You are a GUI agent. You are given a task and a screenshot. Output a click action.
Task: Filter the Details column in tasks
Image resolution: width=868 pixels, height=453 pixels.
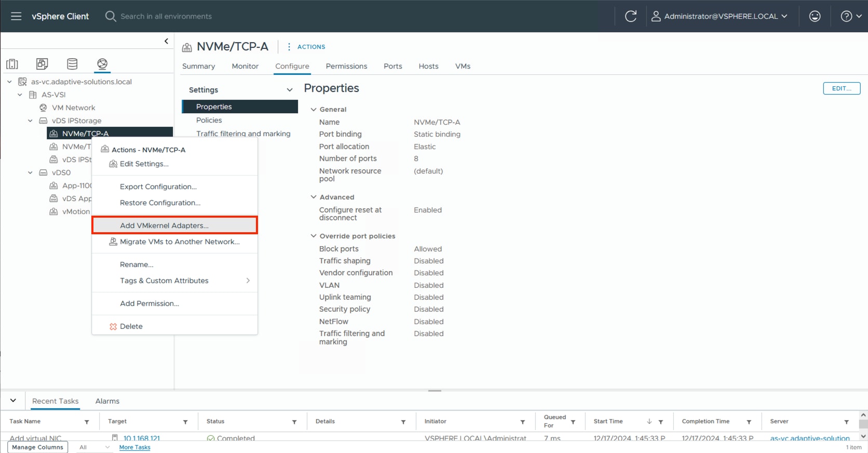click(403, 422)
